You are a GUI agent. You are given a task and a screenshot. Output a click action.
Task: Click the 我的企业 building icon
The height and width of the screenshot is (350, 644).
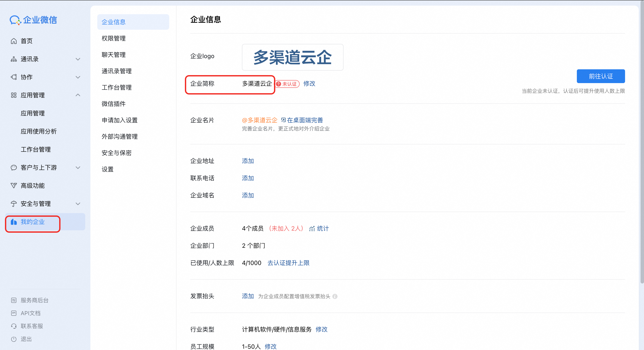click(14, 222)
